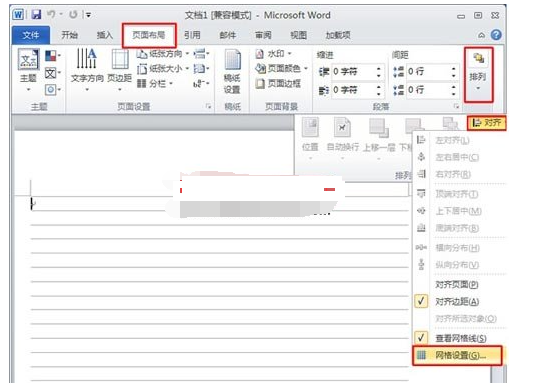This screenshot has height=383, width=542.
Task: Click the Manuscript Paper Settings (稿纸设置) icon
Action: (232, 72)
